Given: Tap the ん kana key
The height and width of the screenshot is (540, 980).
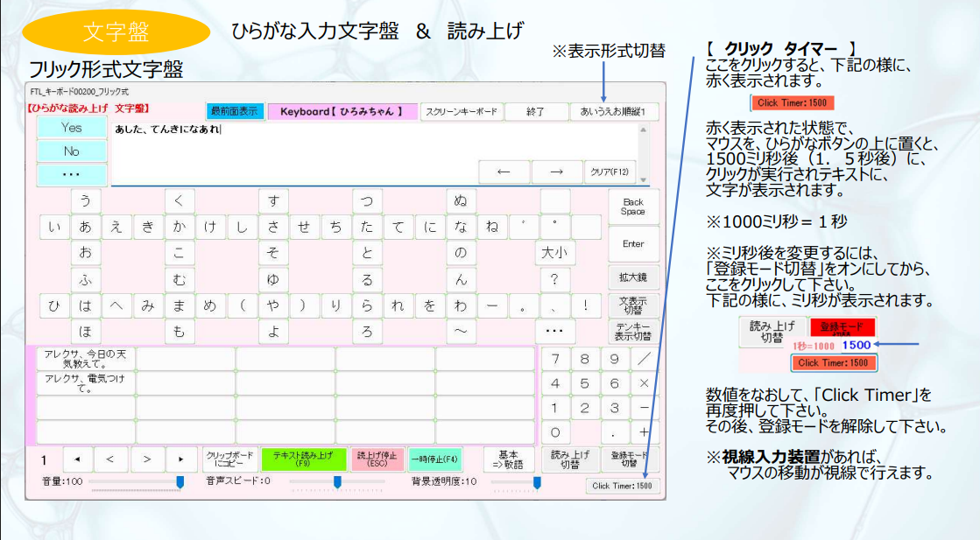Looking at the screenshot, I should pos(461,280).
